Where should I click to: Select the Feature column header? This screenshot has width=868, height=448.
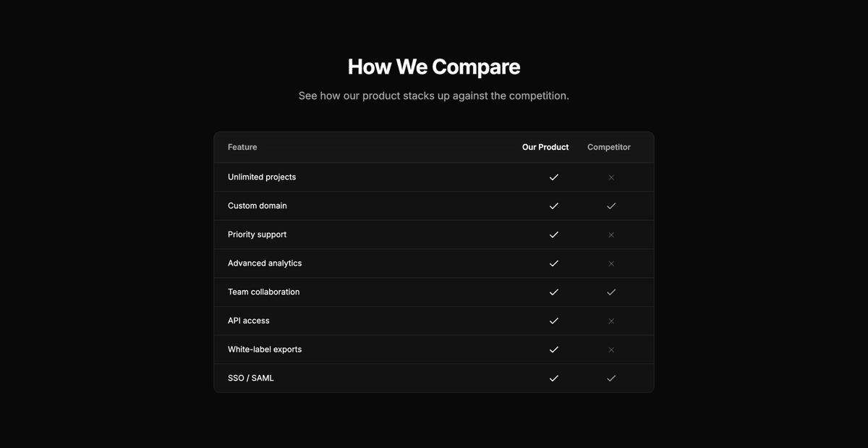coord(242,147)
